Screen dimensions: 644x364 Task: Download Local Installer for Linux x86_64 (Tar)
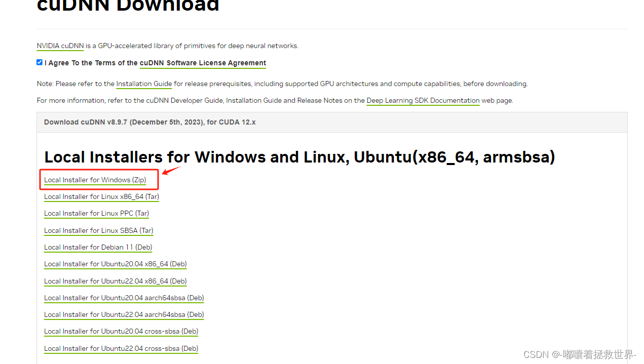[102, 196]
